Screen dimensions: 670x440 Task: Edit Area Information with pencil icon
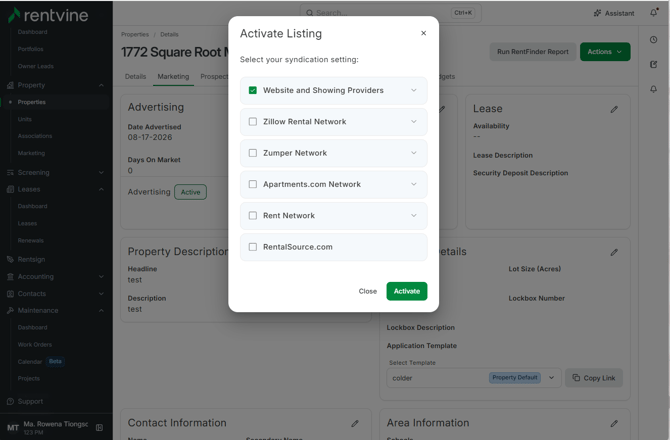[614, 423]
